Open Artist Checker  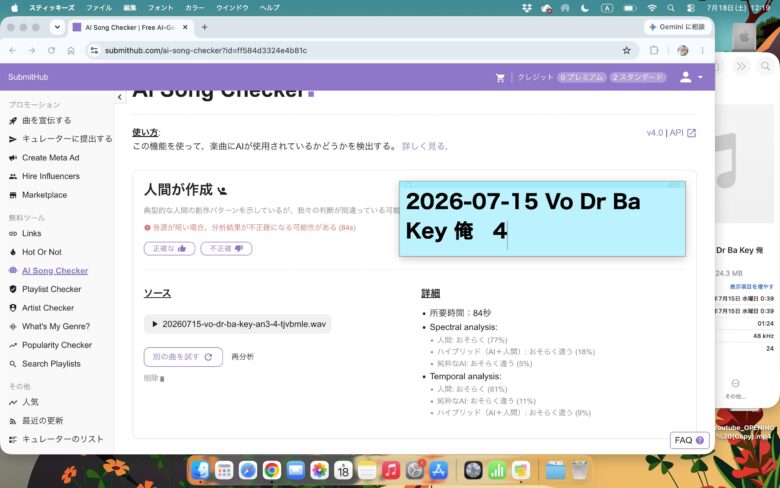pyautogui.click(x=42, y=308)
